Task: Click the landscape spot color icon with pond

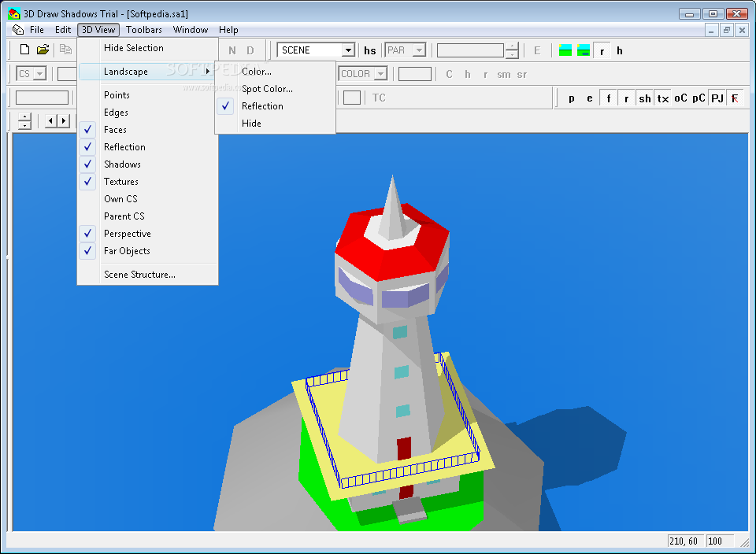Action: click(584, 50)
